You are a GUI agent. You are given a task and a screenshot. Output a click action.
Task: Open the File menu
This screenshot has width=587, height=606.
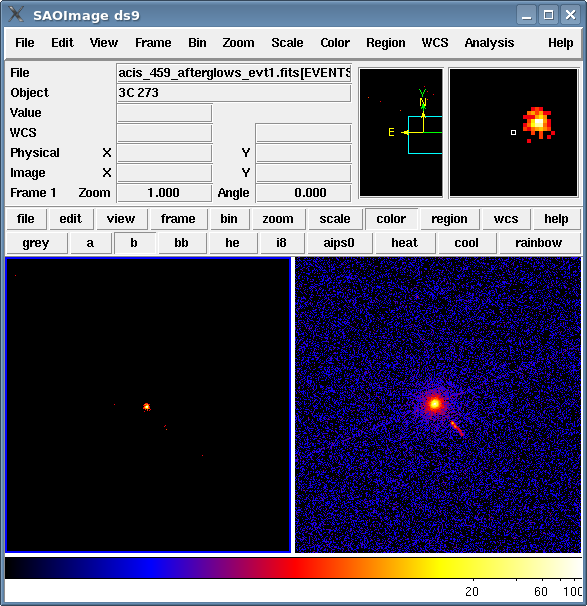click(x=24, y=43)
